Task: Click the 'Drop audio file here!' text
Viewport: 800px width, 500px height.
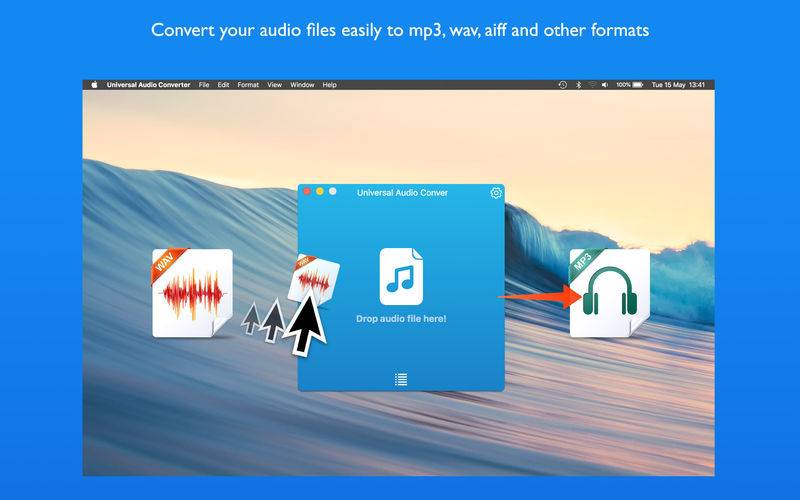Action: (x=401, y=319)
